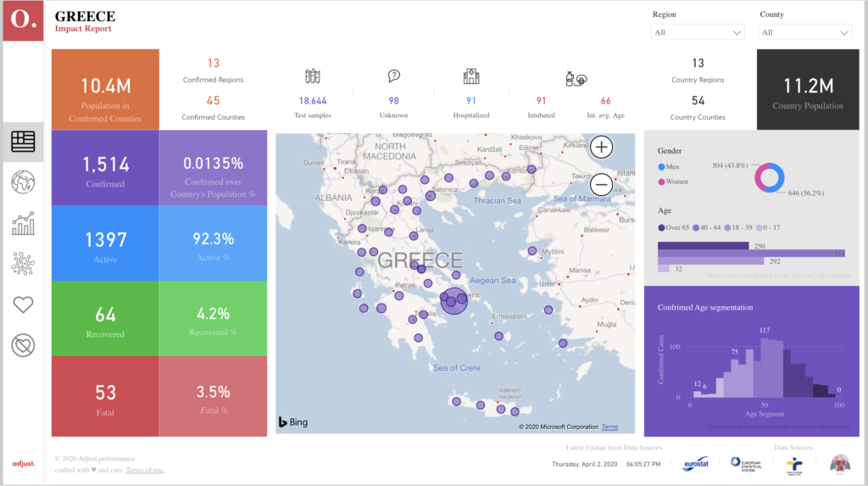Screen dimensions: 868x486
Task: Click the large Athens bubble on map
Action: pyautogui.click(x=453, y=301)
